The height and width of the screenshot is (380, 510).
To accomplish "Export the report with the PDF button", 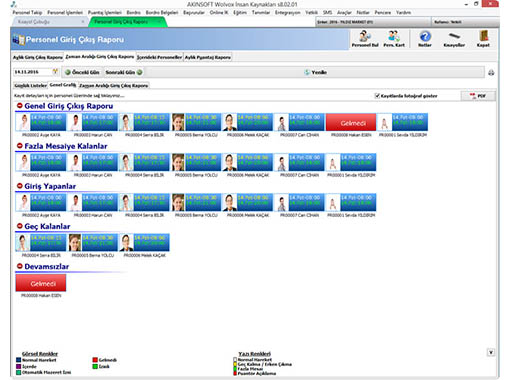I will point(478,96).
